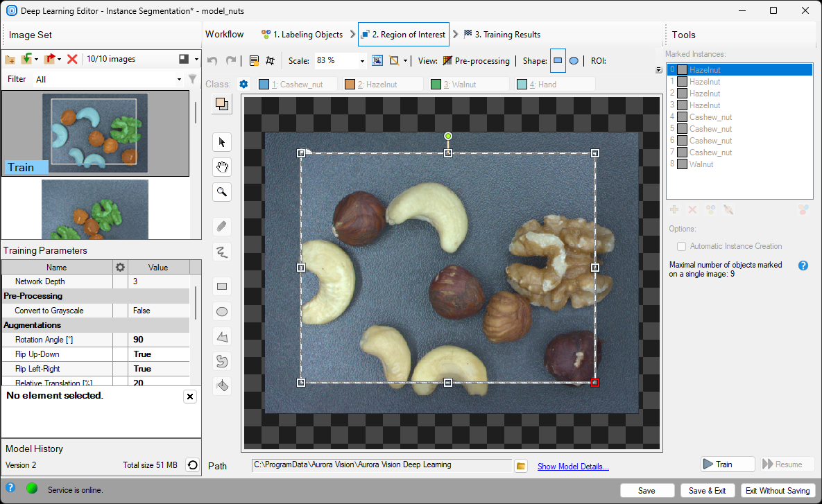Screen dimensions: 822x504
Task: Click the fit image to view icon
Action: point(377,61)
